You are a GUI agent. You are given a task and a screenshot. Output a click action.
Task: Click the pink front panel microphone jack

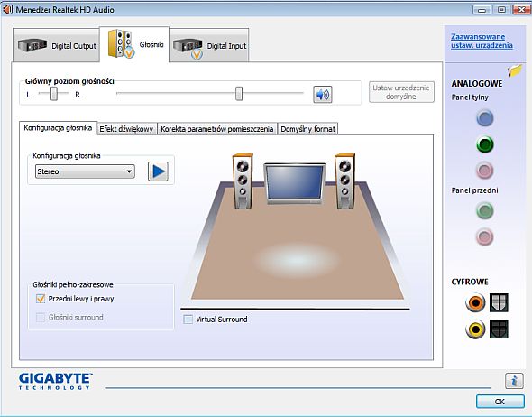(484, 236)
